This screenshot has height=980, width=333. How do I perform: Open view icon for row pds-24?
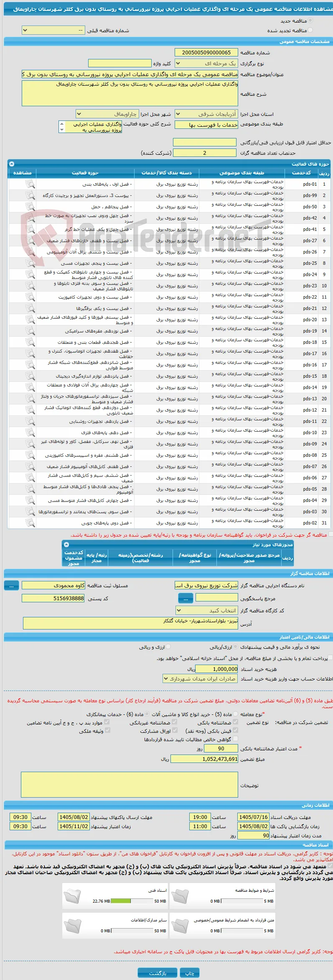pos(30,274)
